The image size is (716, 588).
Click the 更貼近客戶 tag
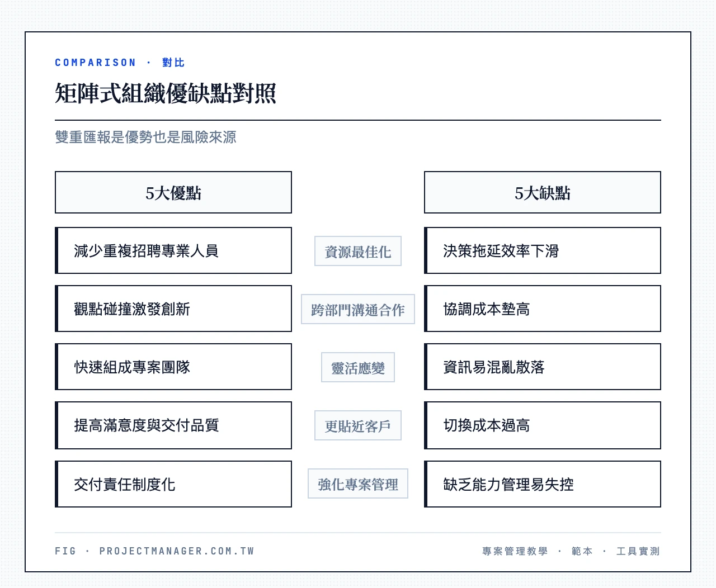click(358, 425)
